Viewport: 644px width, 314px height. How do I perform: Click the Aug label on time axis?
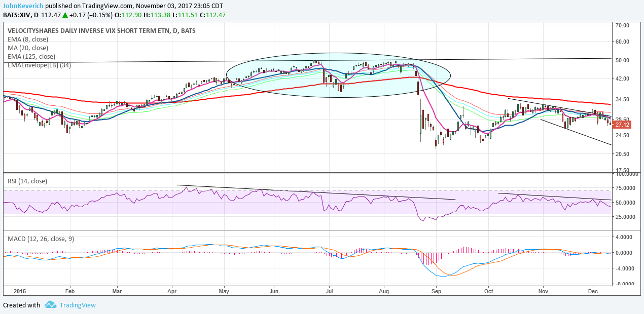click(384, 291)
